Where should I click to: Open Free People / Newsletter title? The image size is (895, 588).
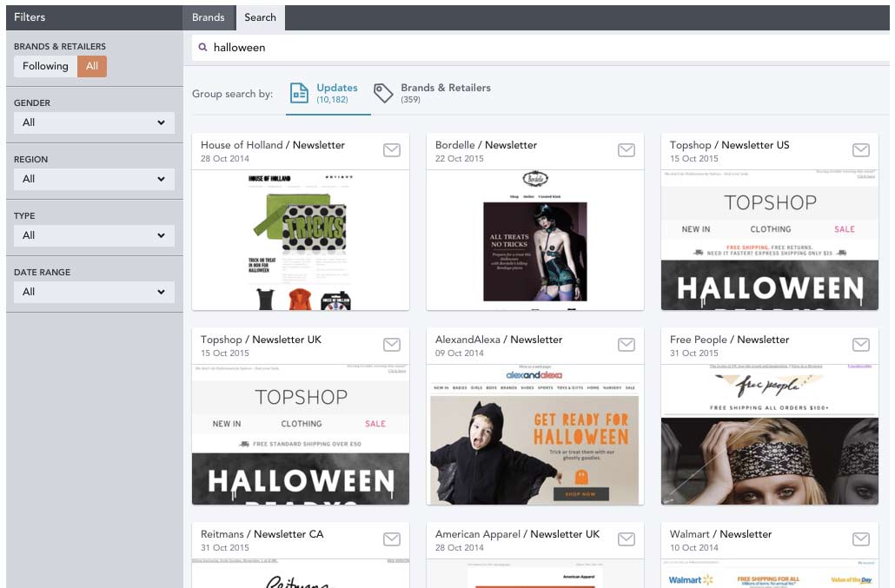pyautogui.click(x=730, y=340)
